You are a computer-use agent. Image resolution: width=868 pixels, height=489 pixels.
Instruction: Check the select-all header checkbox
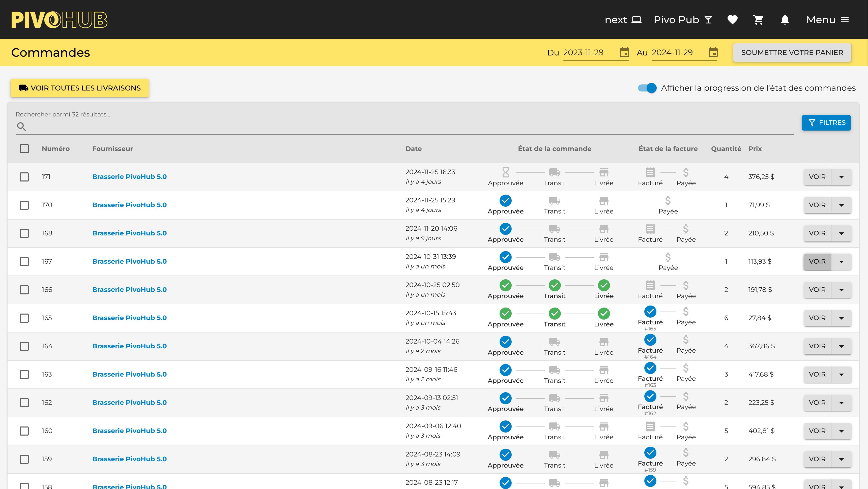pos(24,148)
